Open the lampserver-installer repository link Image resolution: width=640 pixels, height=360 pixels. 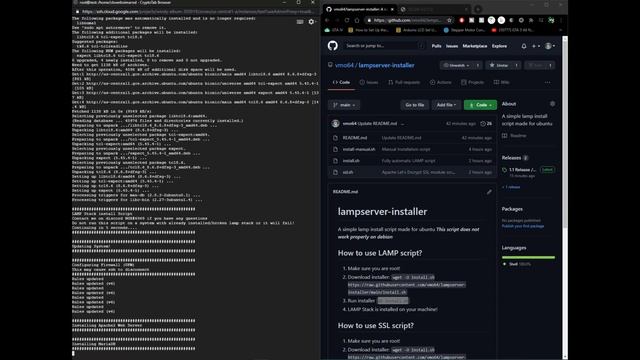tap(386, 65)
